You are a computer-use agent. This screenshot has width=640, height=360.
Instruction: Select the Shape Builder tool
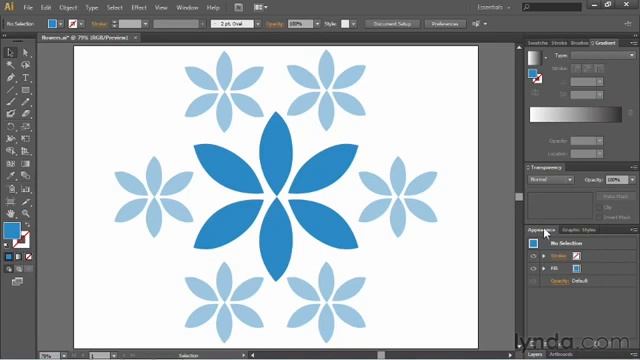(x=11, y=151)
